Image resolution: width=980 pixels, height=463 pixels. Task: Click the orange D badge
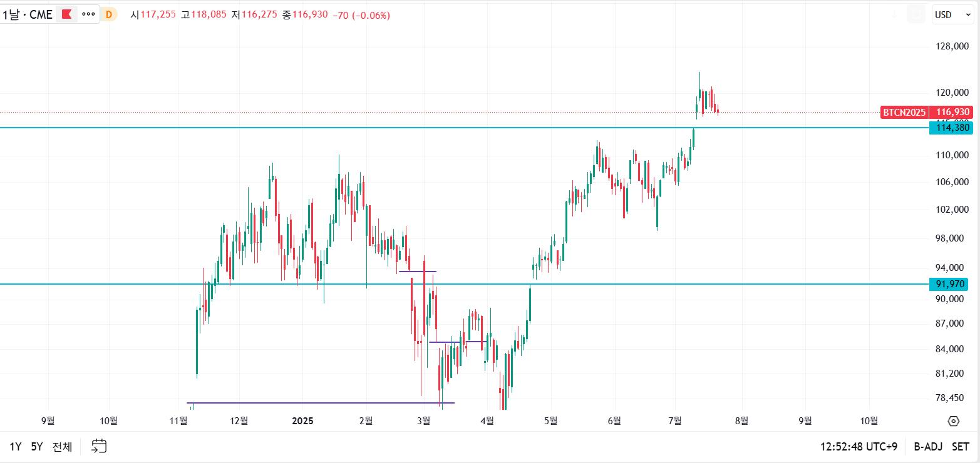110,14
